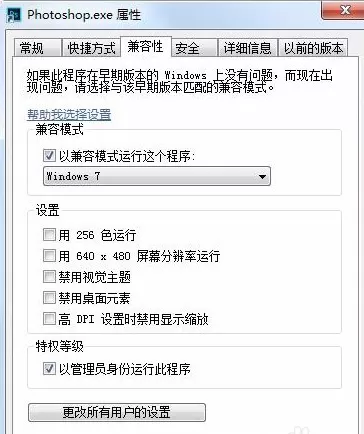Click the 帮助我选择设置 link
Image resolution: width=364 pixels, height=434 pixels.
(x=69, y=115)
